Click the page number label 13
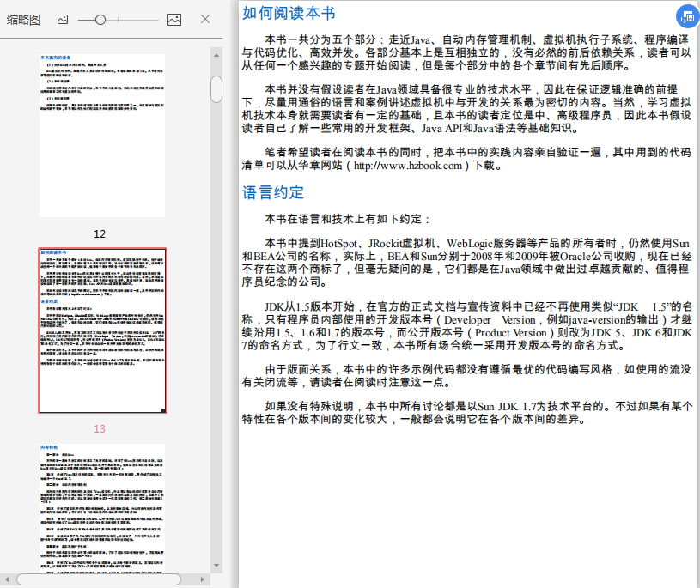700x588 pixels. [x=100, y=428]
